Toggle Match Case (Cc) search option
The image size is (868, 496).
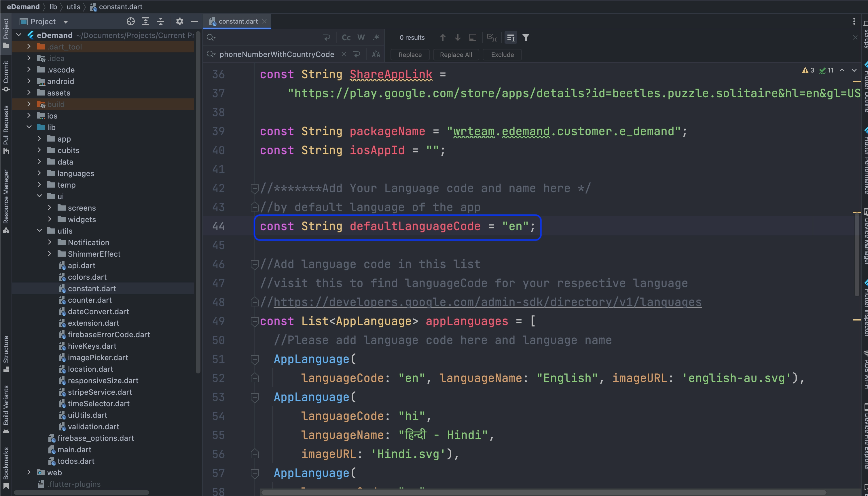click(x=346, y=37)
